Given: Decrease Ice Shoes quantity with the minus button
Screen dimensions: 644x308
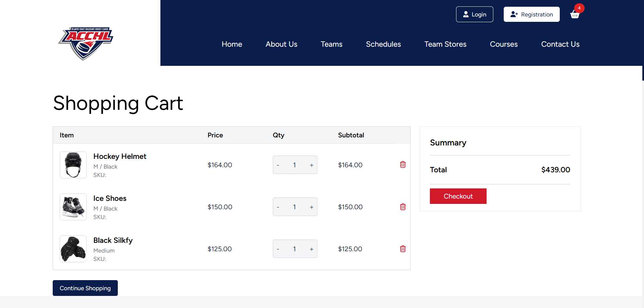Looking at the screenshot, I should 278,207.
